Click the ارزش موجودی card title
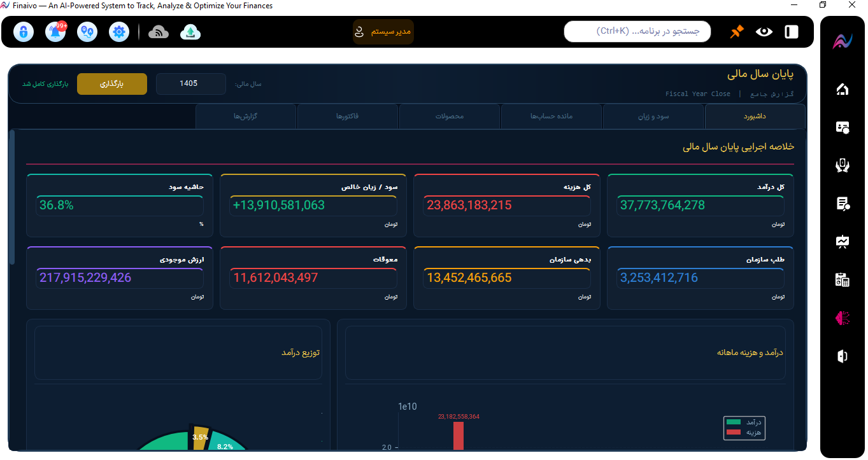 (x=182, y=260)
